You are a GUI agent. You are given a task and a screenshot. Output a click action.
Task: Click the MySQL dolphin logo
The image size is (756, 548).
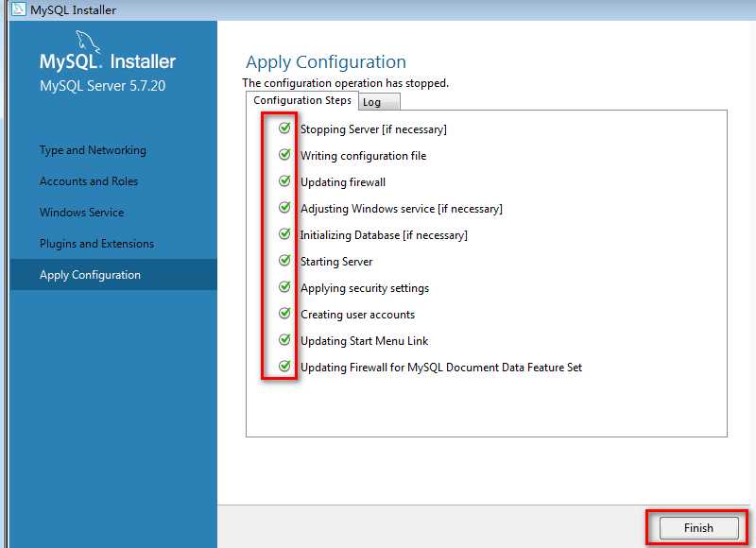[88, 42]
